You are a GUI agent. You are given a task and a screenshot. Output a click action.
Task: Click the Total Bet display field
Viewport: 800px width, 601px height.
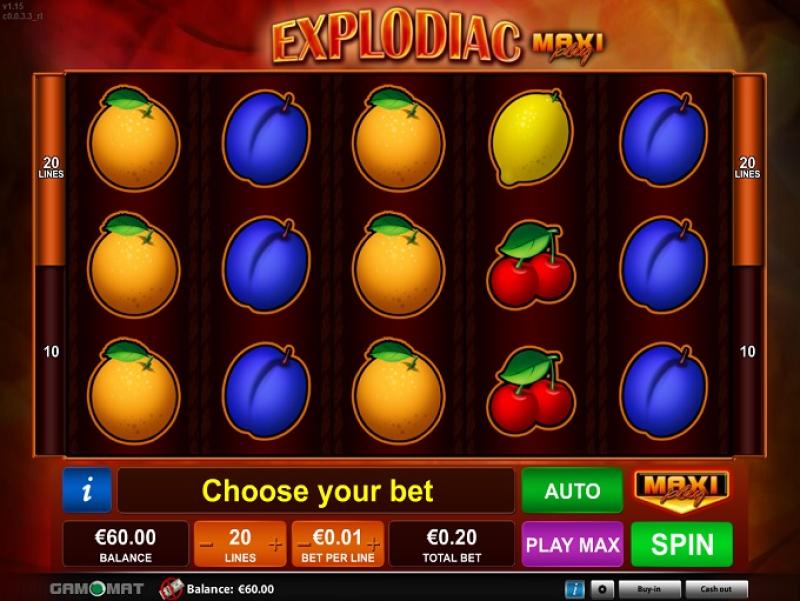click(452, 544)
